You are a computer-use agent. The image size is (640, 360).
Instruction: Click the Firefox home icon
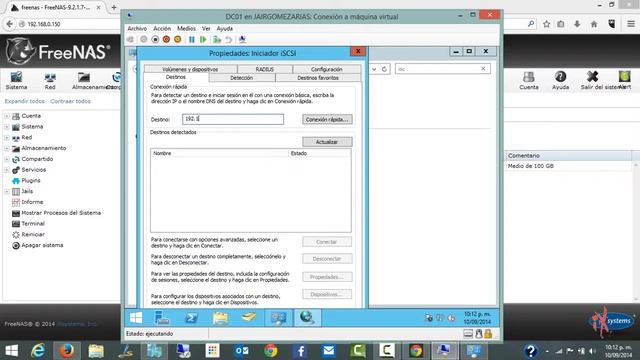594,24
